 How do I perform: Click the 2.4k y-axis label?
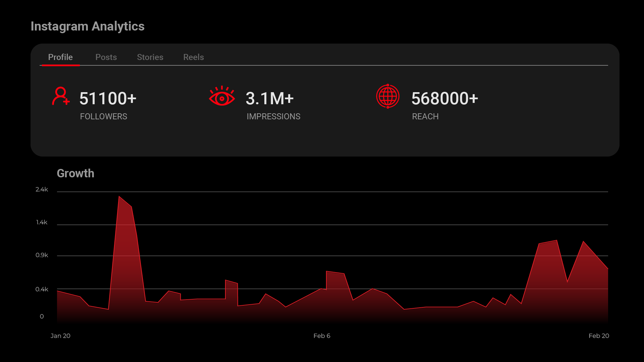(x=42, y=189)
